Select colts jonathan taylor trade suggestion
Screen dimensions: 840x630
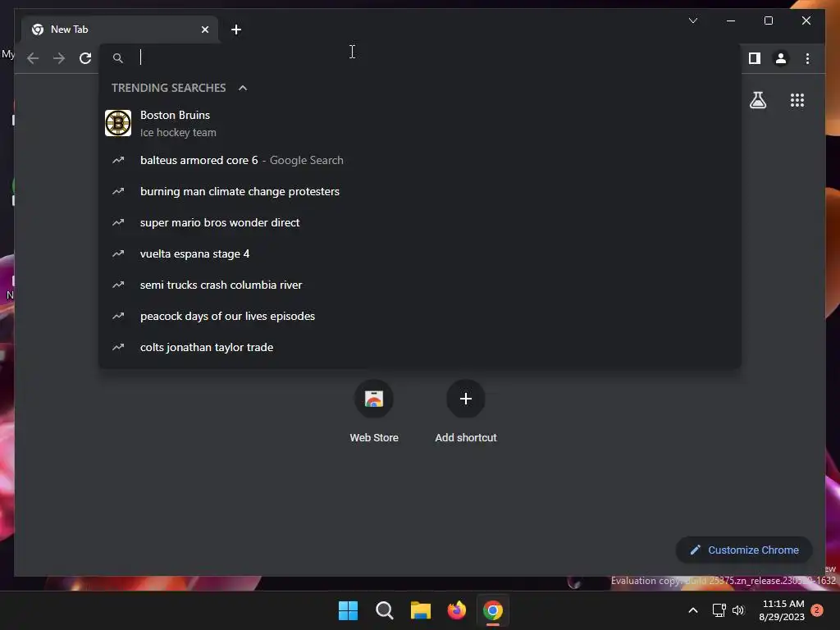pos(419,347)
